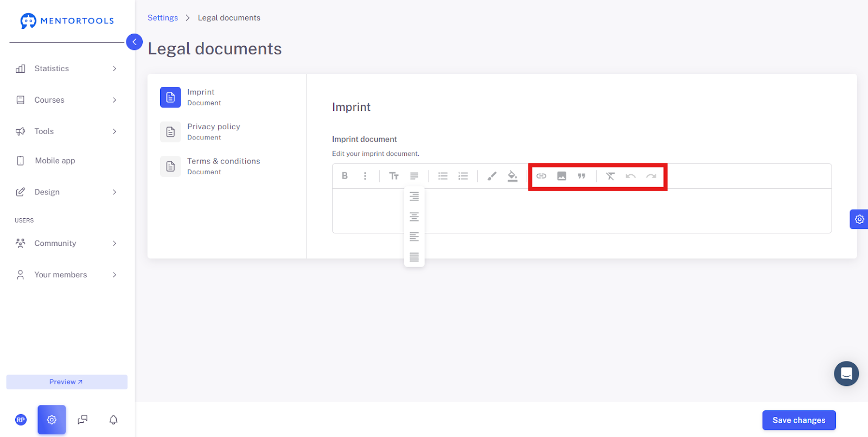Expand the Design menu
The height and width of the screenshot is (437, 868).
(66, 192)
